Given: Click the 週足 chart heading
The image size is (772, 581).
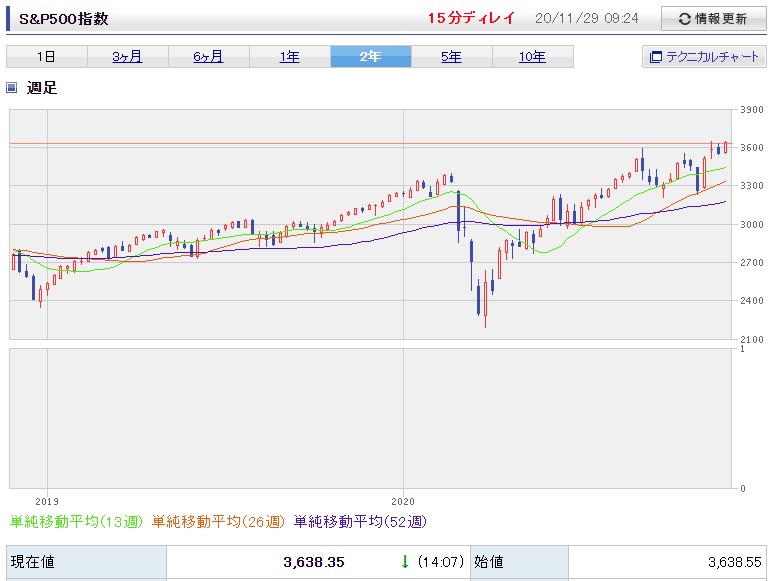Looking at the screenshot, I should click(42, 88).
